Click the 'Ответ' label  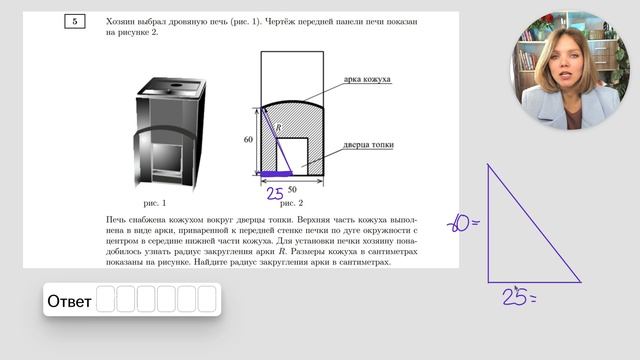point(69,301)
